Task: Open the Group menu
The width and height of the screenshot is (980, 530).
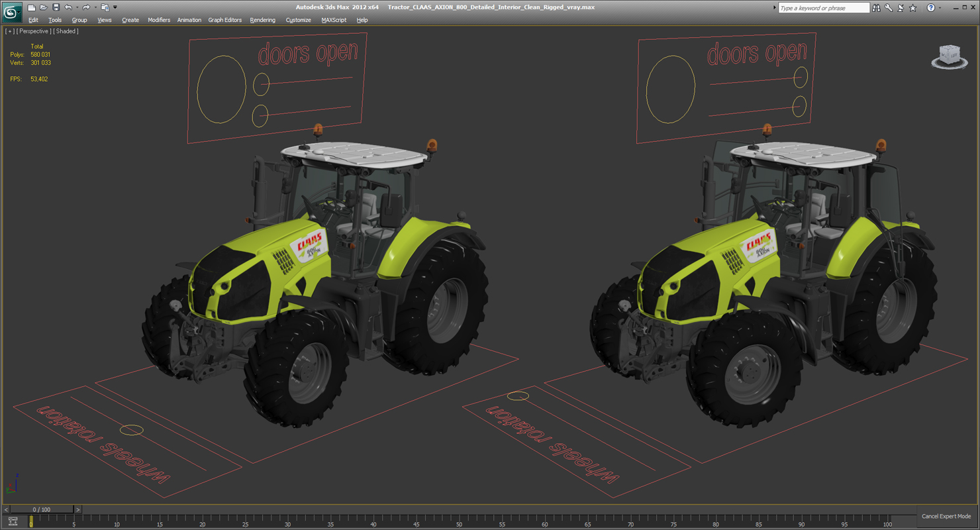Action: click(79, 20)
